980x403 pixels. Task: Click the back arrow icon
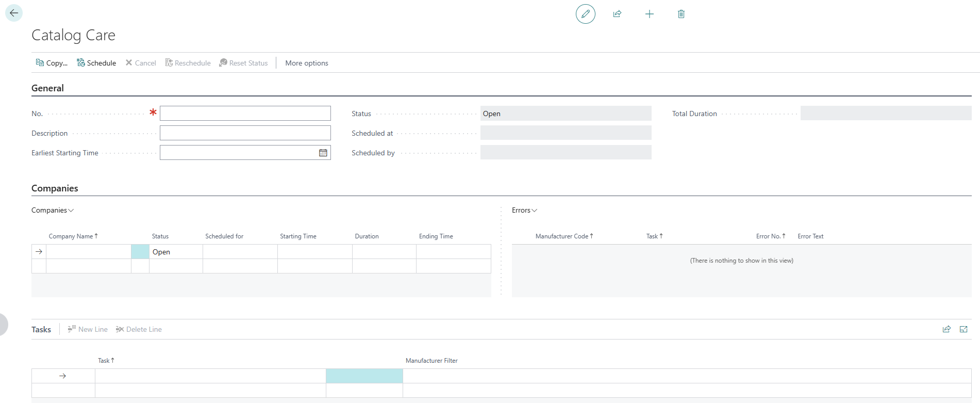coord(14,13)
